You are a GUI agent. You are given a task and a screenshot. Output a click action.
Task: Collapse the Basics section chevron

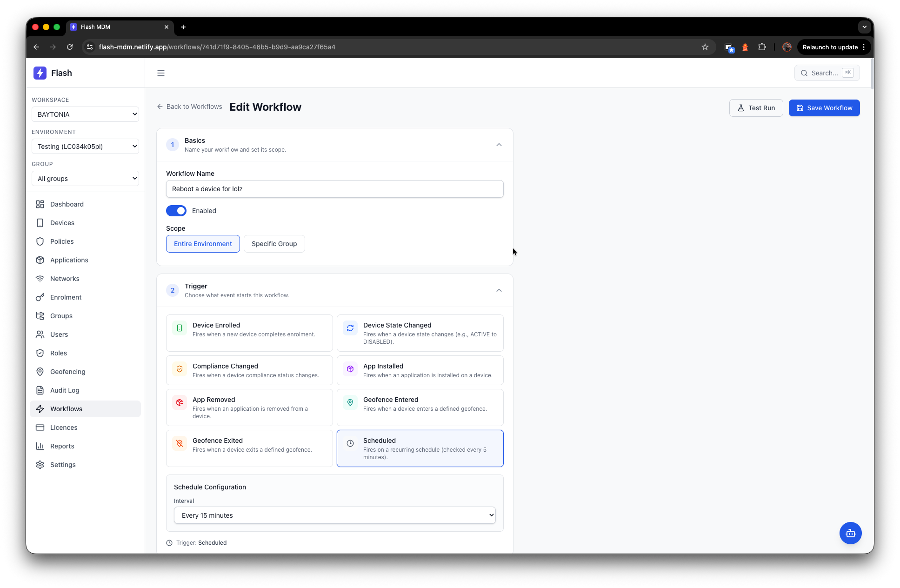[499, 145]
